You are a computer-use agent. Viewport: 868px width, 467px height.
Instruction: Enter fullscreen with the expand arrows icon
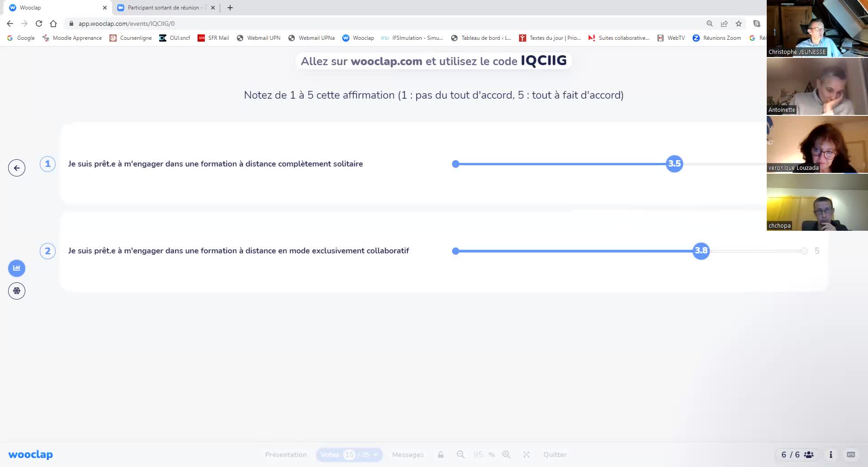526,454
